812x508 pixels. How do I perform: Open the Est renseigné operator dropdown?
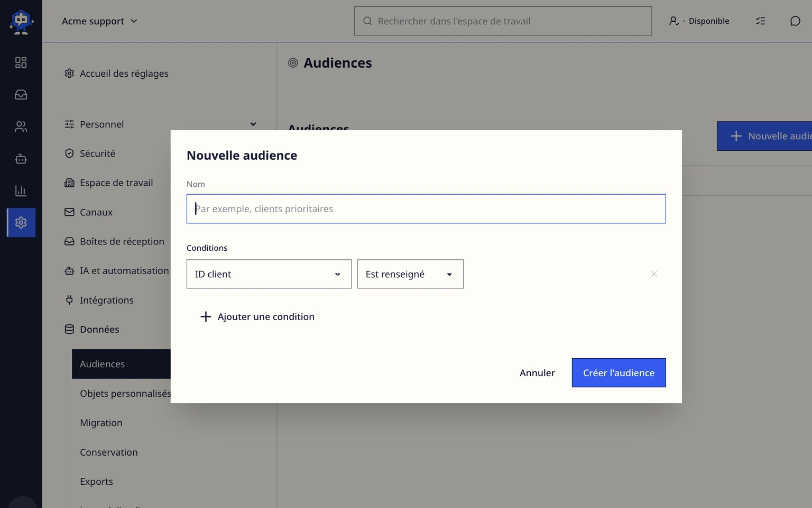410,274
